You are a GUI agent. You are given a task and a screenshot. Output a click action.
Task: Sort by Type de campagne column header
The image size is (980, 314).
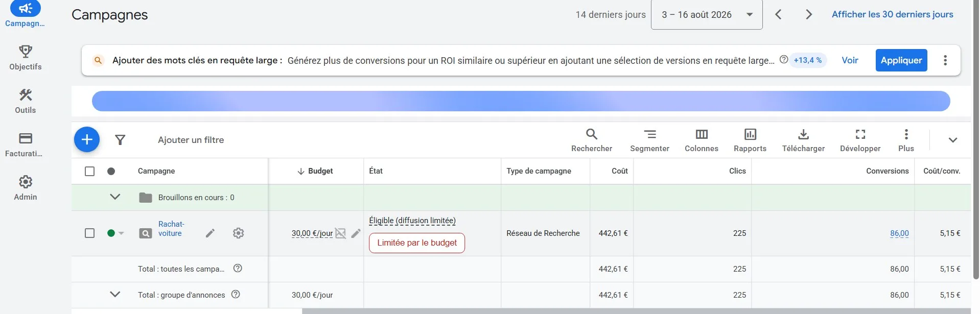coord(539,171)
